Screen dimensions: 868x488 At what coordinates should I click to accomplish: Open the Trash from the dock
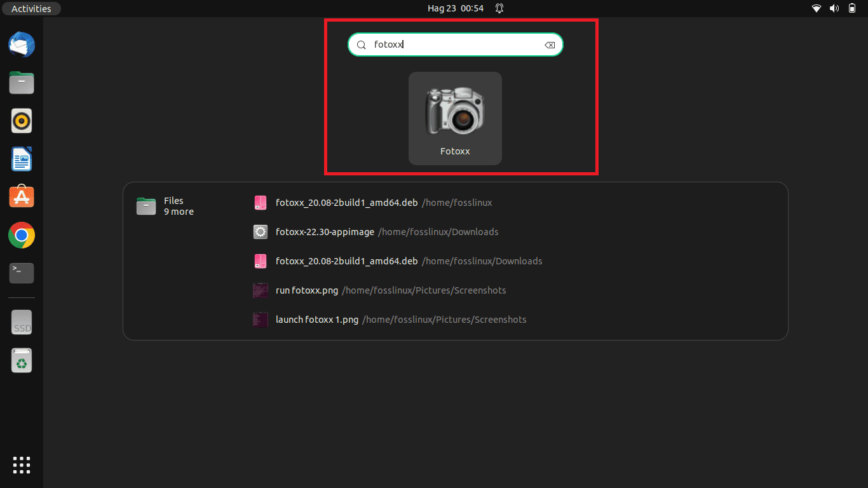tap(21, 360)
